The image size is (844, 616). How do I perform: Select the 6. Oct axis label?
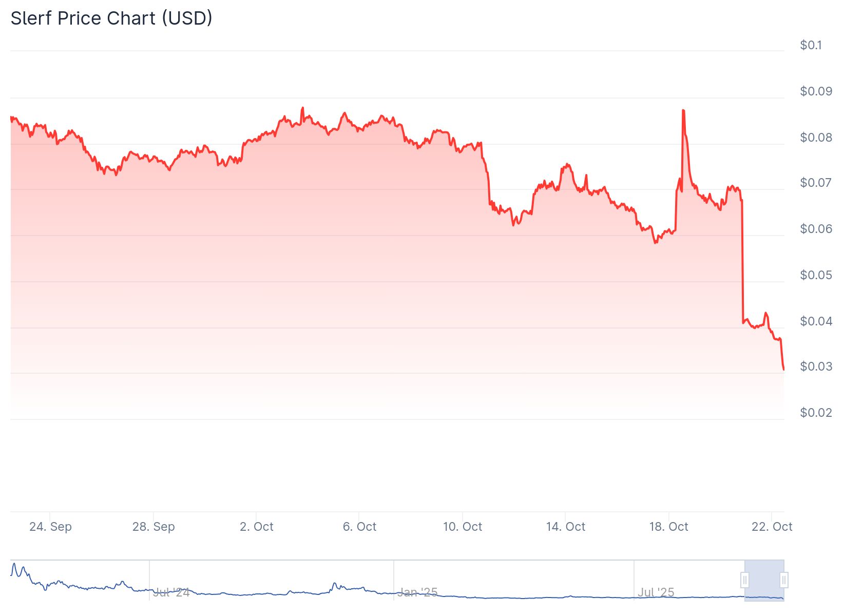point(359,527)
